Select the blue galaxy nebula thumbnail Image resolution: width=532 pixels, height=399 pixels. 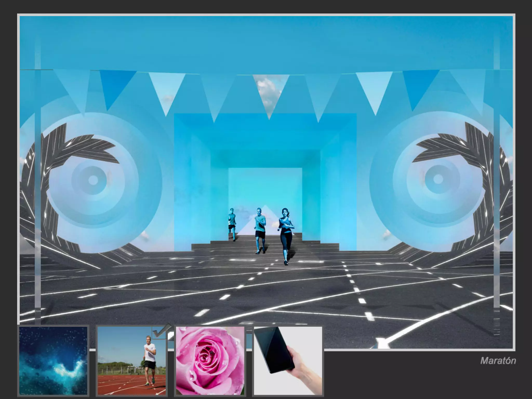tap(53, 361)
